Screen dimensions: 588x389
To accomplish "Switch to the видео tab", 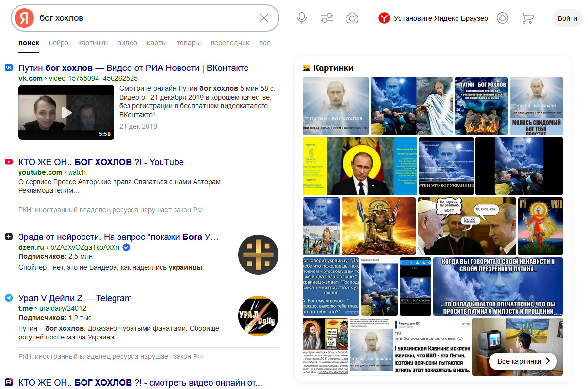I will pos(127,43).
